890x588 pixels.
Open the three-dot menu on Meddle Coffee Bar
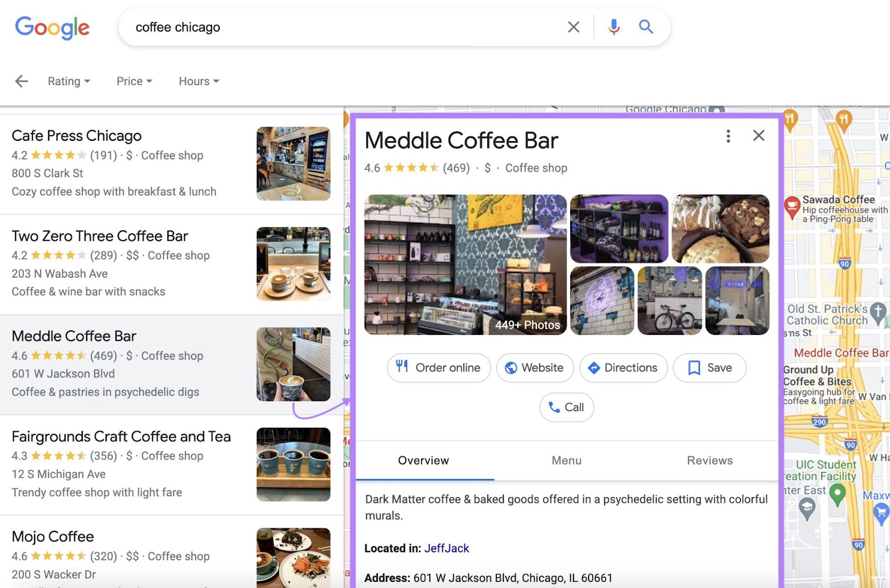(728, 136)
